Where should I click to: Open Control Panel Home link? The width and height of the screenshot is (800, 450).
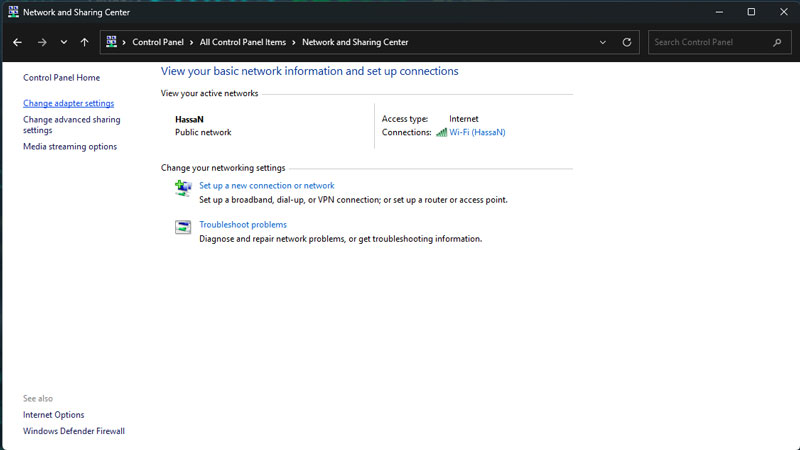[61, 78]
